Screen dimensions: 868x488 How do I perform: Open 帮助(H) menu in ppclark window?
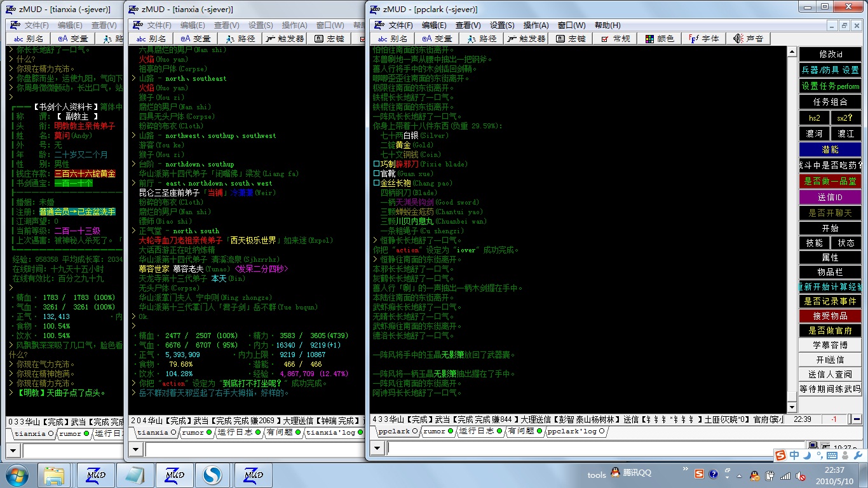[x=607, y=25]
